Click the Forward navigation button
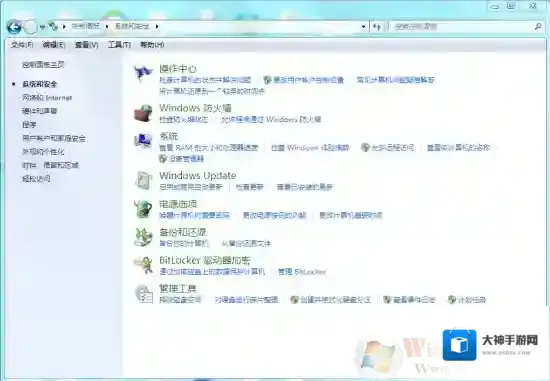 31,27
